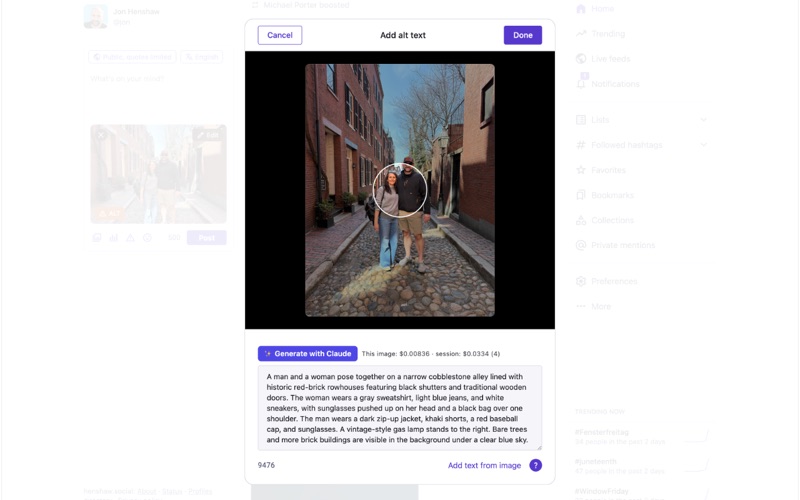800x500 pixels.
Task: Generate alt text with Claude
Action: click(x=307, y=354)
